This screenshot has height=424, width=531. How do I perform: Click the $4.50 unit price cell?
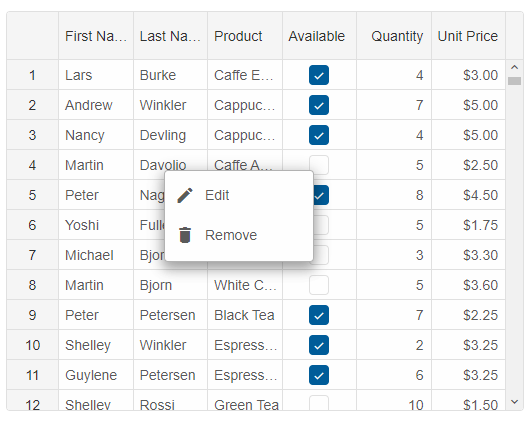tap(468, 195)
